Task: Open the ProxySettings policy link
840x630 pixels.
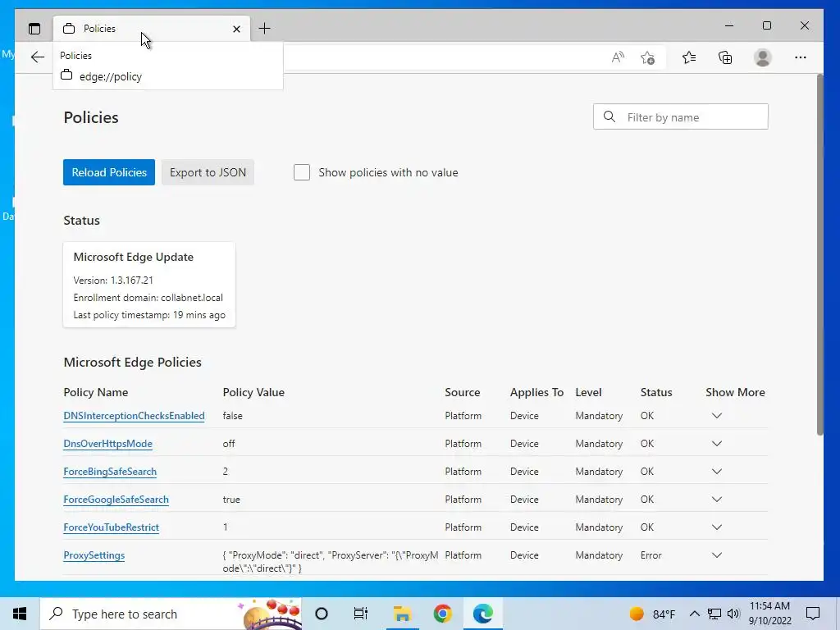Action: [94, 555]
